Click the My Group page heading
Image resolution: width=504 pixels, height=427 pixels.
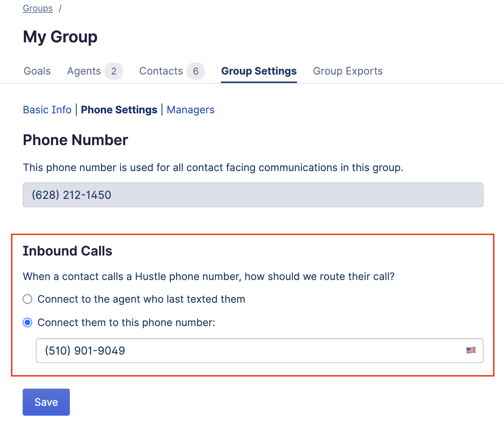[60, 37]
